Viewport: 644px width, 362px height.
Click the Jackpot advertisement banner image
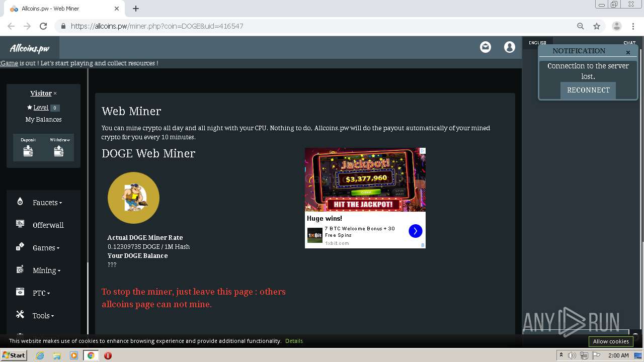click(365, 179)
